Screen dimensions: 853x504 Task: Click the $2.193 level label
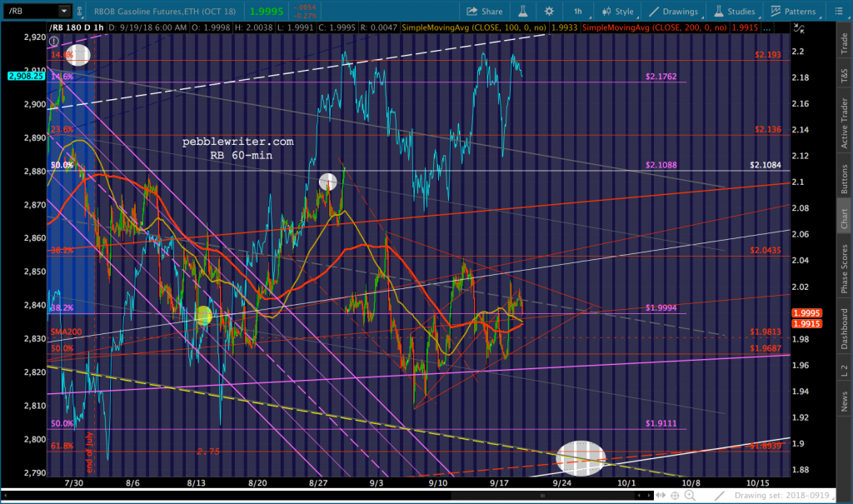pyautogui.click(x=767, y=54)
